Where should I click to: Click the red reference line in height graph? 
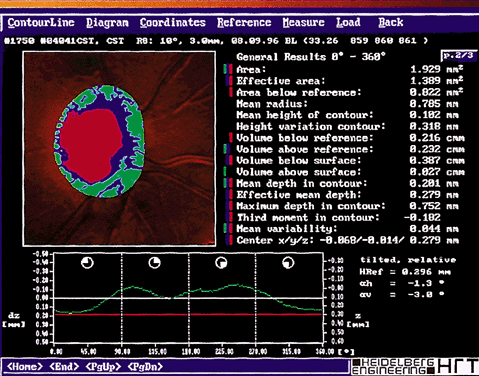(x=188, y=314)
